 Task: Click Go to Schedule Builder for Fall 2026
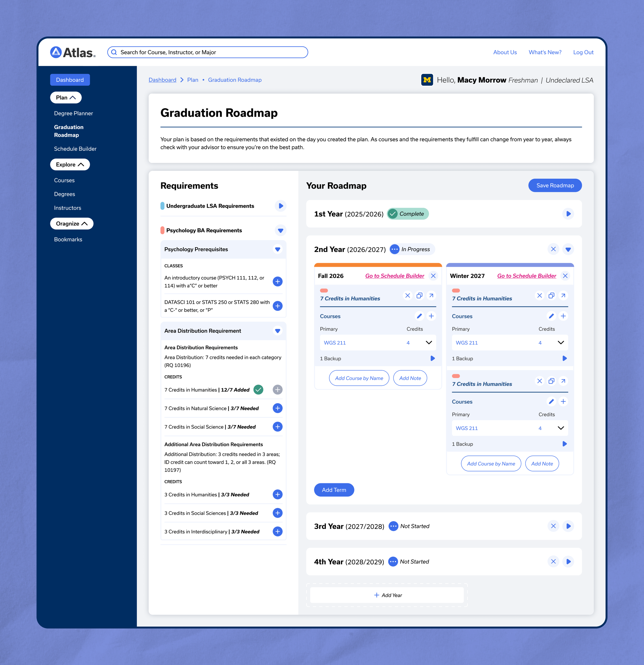394,276
